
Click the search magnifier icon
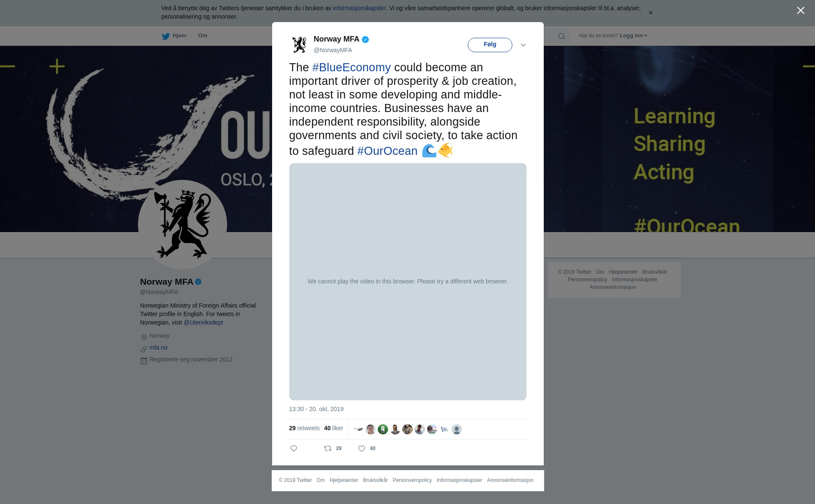pos(562,36)
